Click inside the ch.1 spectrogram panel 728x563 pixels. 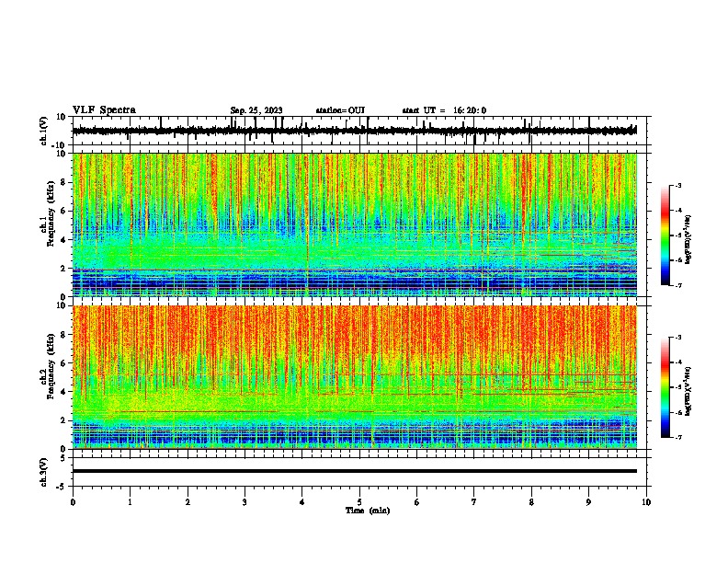(x=359, y=224)
